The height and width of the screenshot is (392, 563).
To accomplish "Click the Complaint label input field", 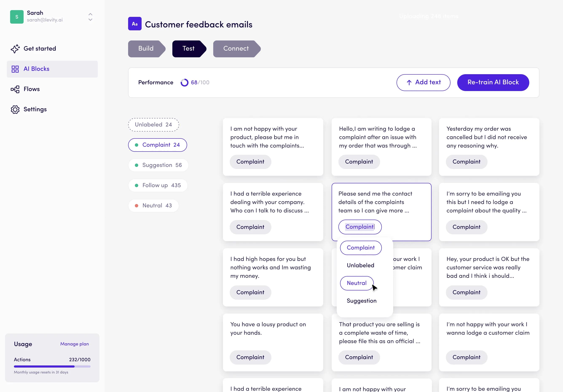I will pos(360,227).
